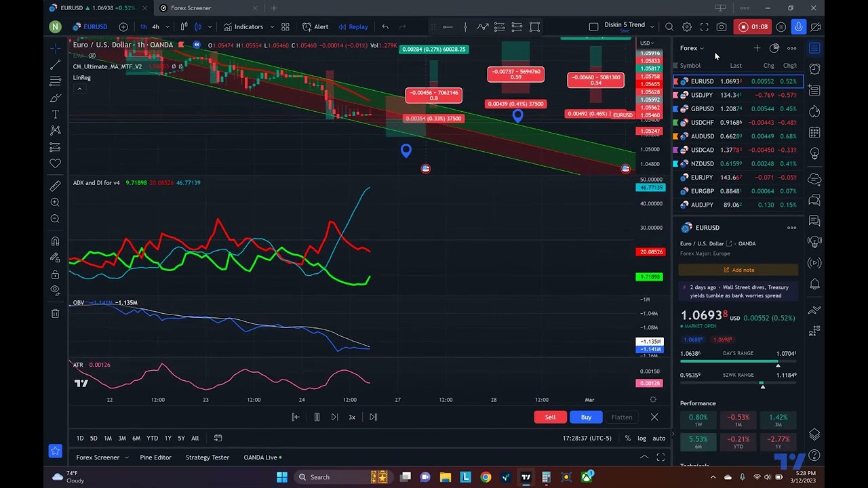The width and height of the screenshot is (868, 488).
Task: Open the weather widget 74°F Cloudy
Action: click(x=68, y=477)
